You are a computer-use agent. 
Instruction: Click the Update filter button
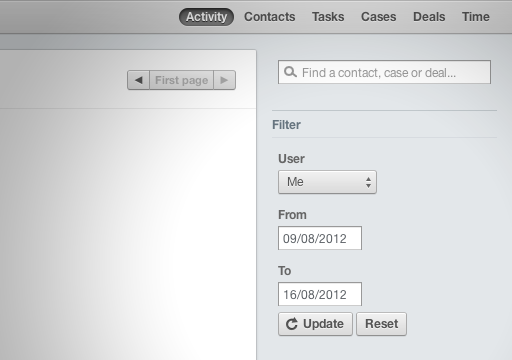coord(315,324)
